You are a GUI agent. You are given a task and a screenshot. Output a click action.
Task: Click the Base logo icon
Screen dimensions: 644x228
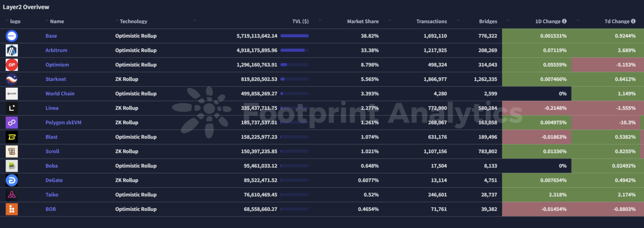tap(12, 36)
